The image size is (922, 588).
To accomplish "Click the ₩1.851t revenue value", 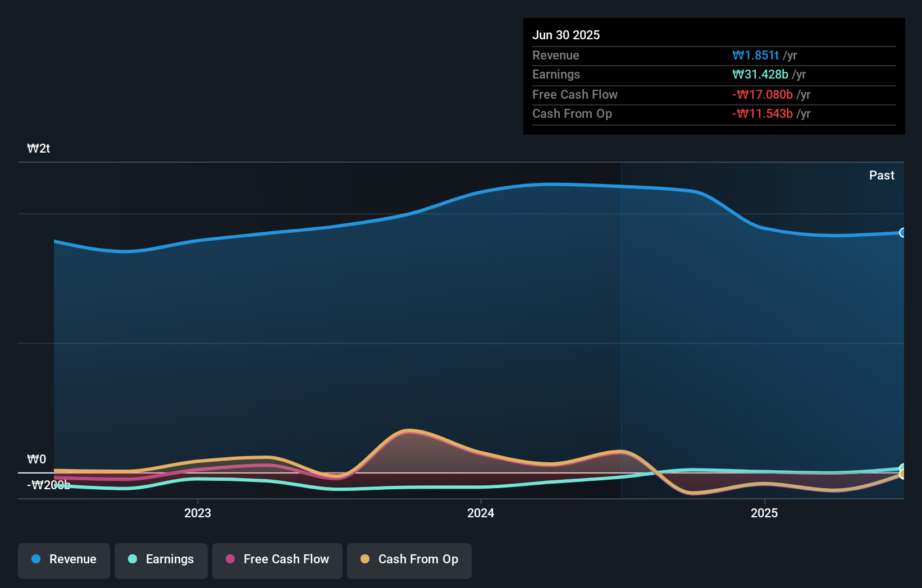I will (755, 55).
